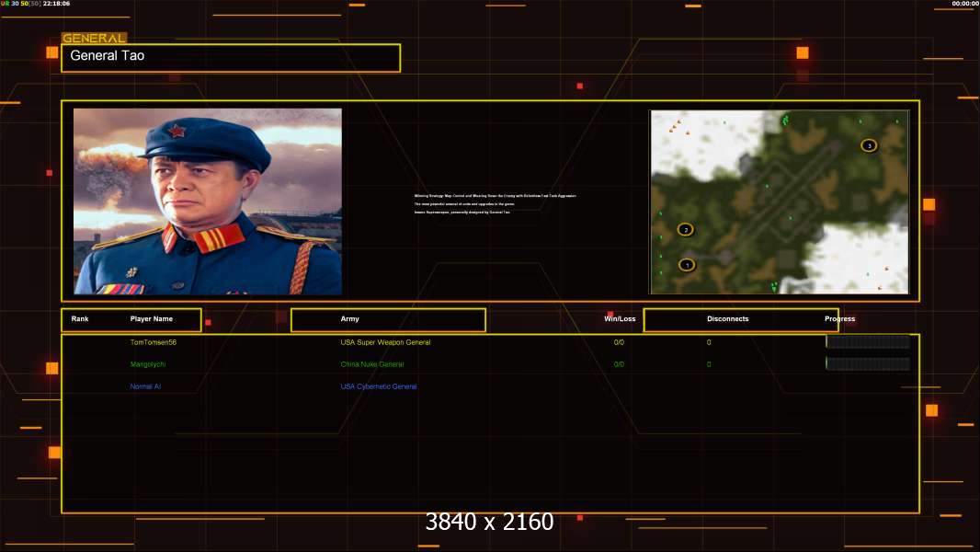Click USA Super Weapon General army text
The width and height of the screenshot is (980, 552).
click(385, 342)
